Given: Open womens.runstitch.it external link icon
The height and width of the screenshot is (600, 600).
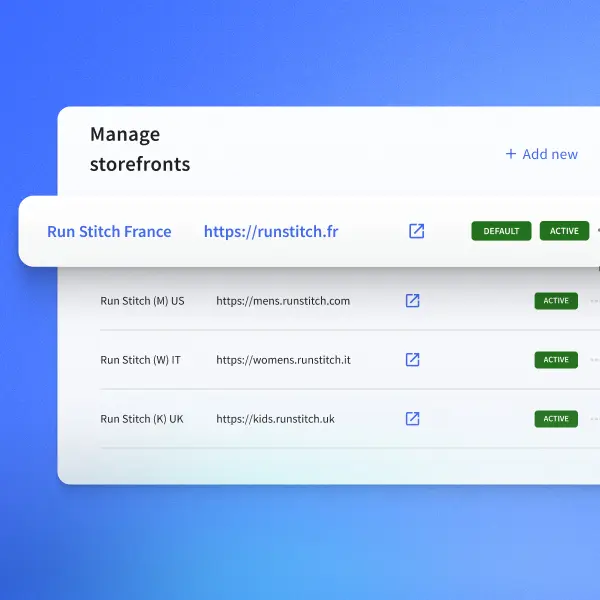Looking at the screenshot, I should [x=412, y=360].
